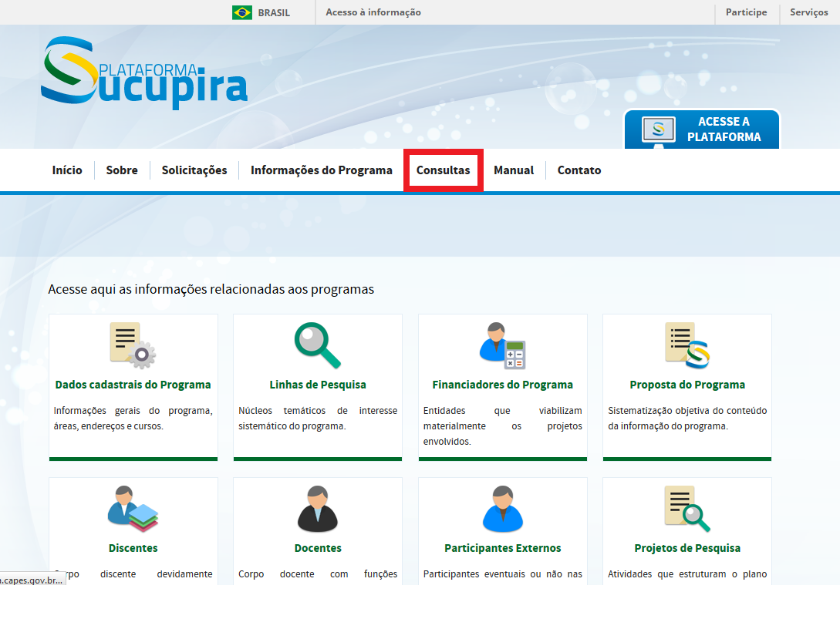Open the Discentes title link
This screenshot has height=629, width=840.
coord(133,548)
